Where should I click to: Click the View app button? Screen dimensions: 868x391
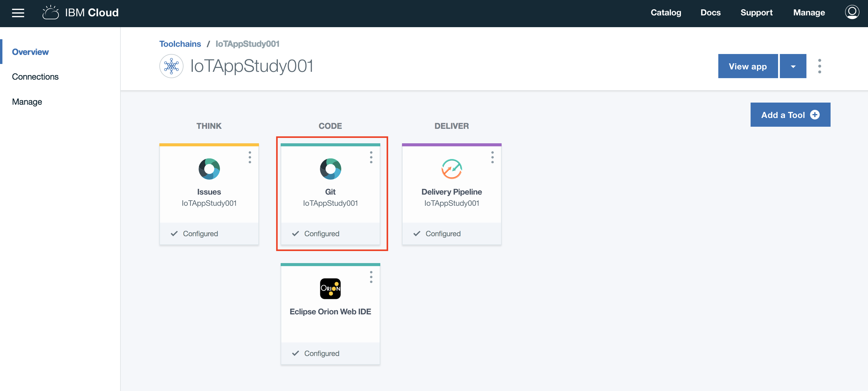click(x=747, y=66)
